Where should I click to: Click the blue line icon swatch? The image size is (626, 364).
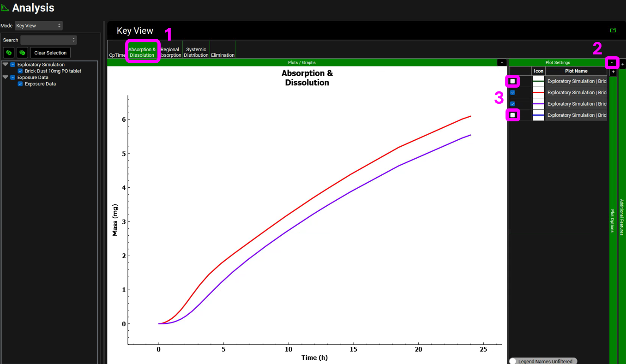[x=538, y=115]
